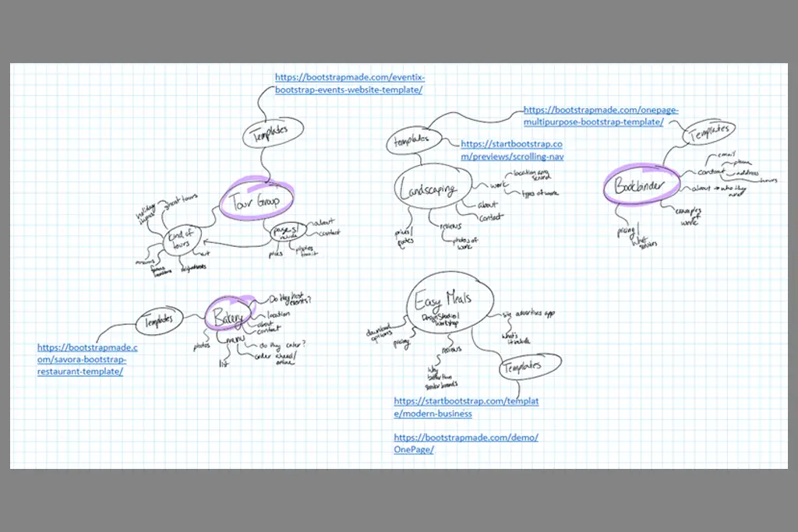Open the onepage multipurpose bootstrap template link
Screen dimensions: 798x532
click(598, 116)
